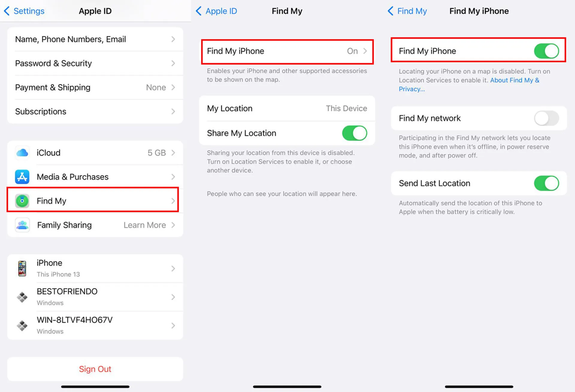Go back to Apple ID screen
575x392 pixels.
(x=216, y=11)
